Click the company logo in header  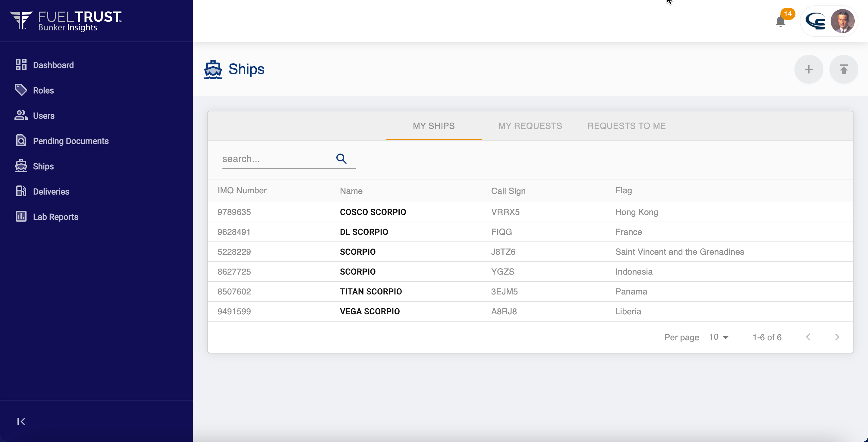pyautogui.click(x=815, y=21)
